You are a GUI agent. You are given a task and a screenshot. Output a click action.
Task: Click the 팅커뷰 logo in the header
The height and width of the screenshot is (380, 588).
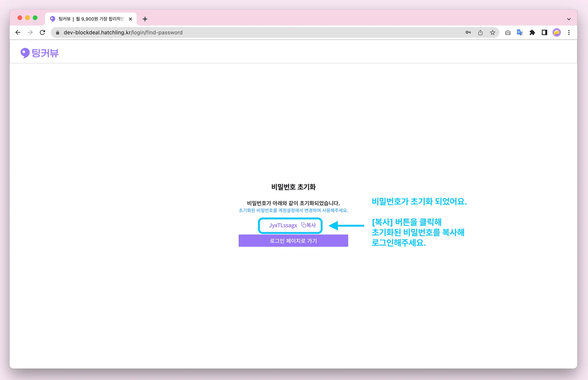(40, 53)
